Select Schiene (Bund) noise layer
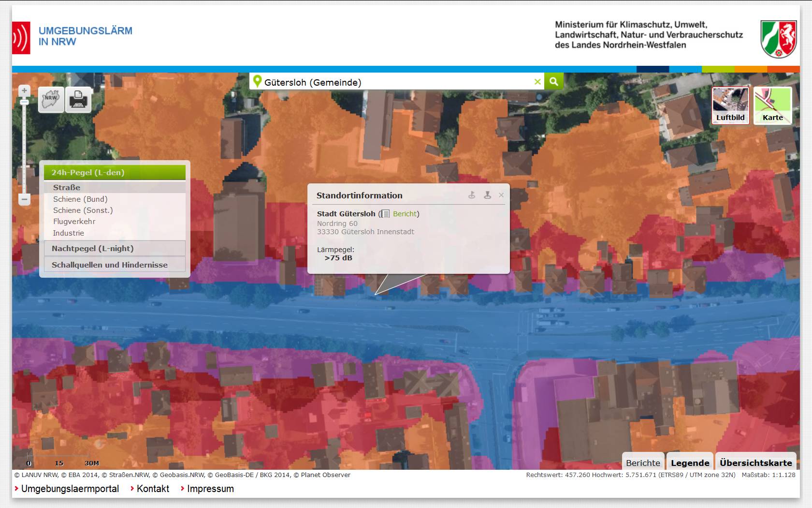The width and height of the screenshot is (812, 508). (80, 199)
